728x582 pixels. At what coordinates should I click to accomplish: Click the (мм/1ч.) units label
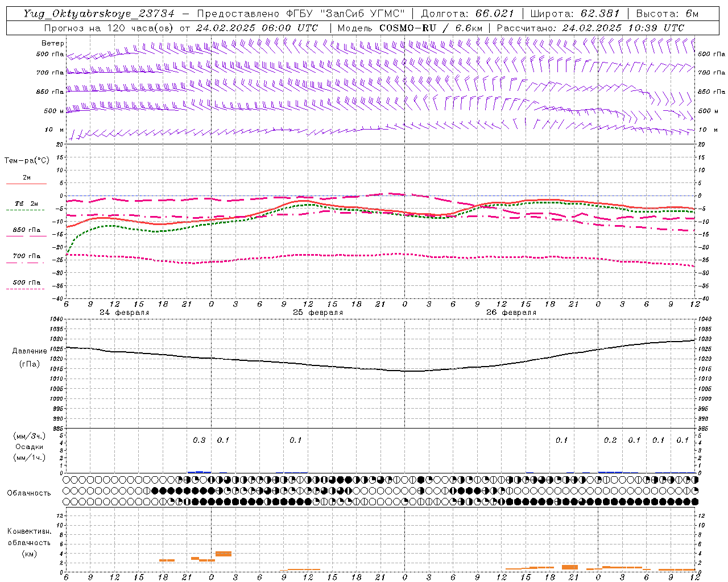[x=30, y=458]
